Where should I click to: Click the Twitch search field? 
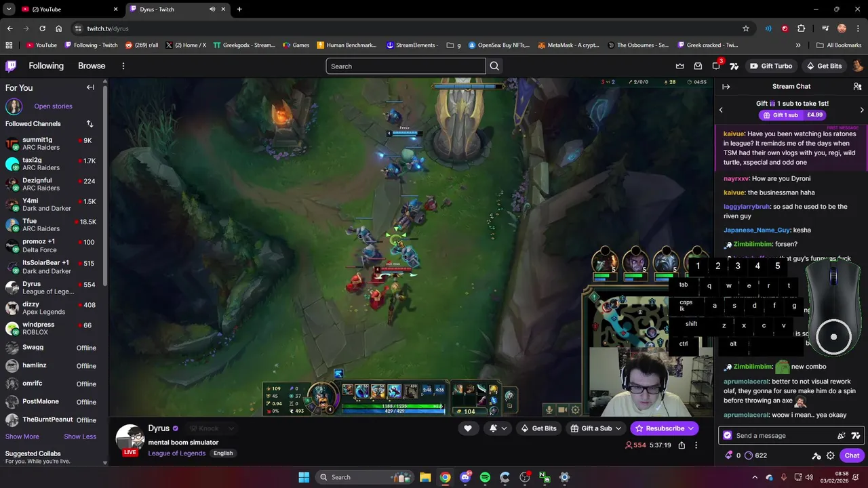tap(406, 66)
